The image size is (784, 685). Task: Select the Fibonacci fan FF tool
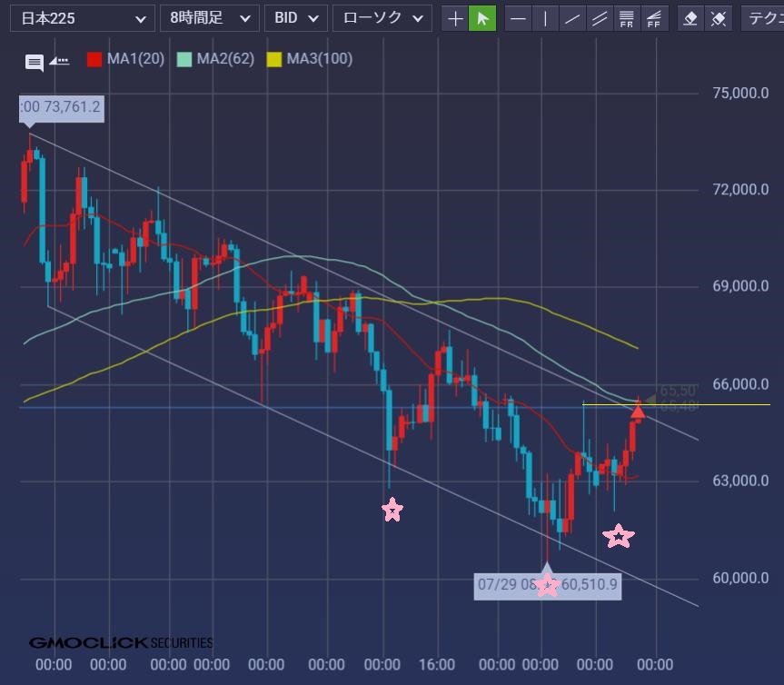pos(654,19)
